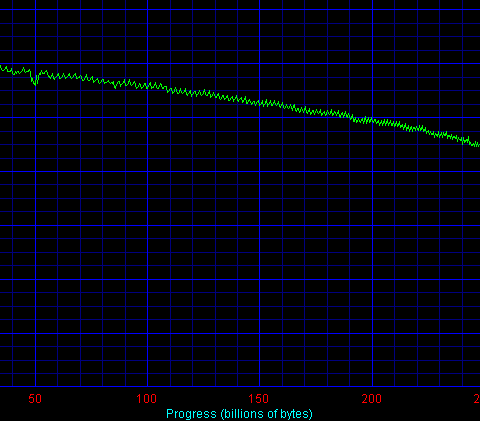480x421 pixels.
Task: Click the '50' x-axis label
Action: click(x=35, y=399)
